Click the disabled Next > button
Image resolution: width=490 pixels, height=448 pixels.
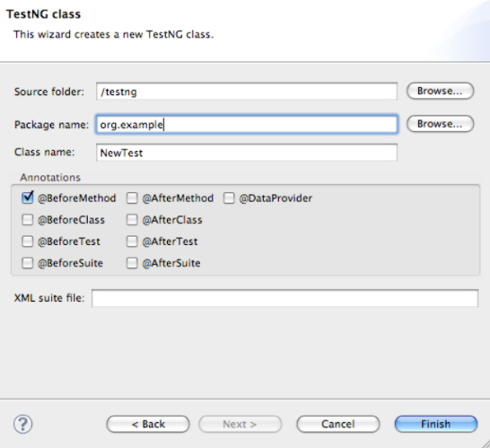pos(240,424)
